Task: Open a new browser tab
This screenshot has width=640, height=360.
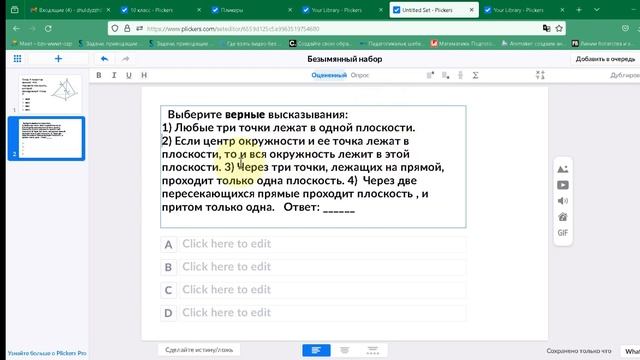Action: point(579,9)
